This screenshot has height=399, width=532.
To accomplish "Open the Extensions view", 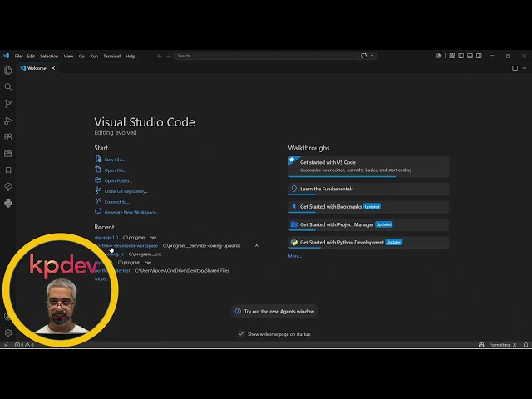I will pos(8,137).
